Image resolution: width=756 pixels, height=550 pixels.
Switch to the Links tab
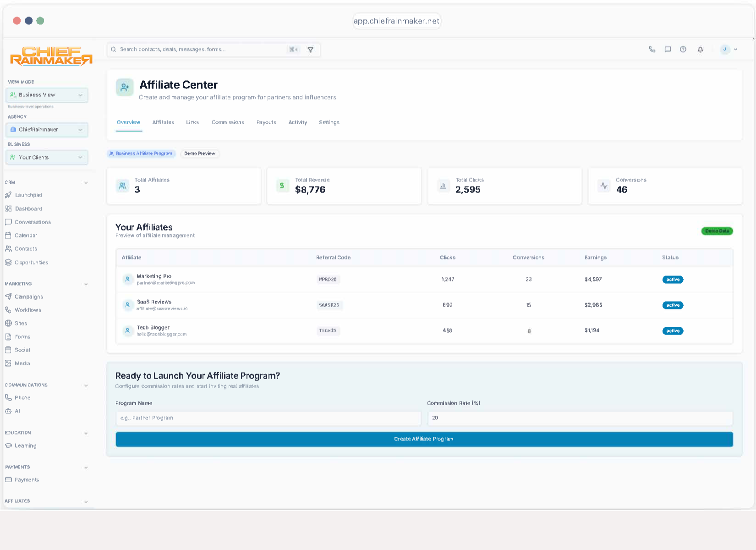192,122
